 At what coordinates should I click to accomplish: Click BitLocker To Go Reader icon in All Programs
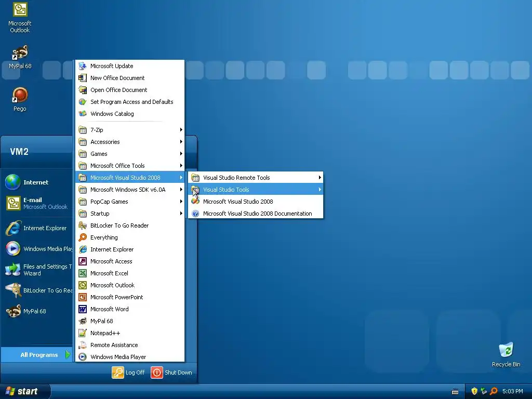point(83,225)
